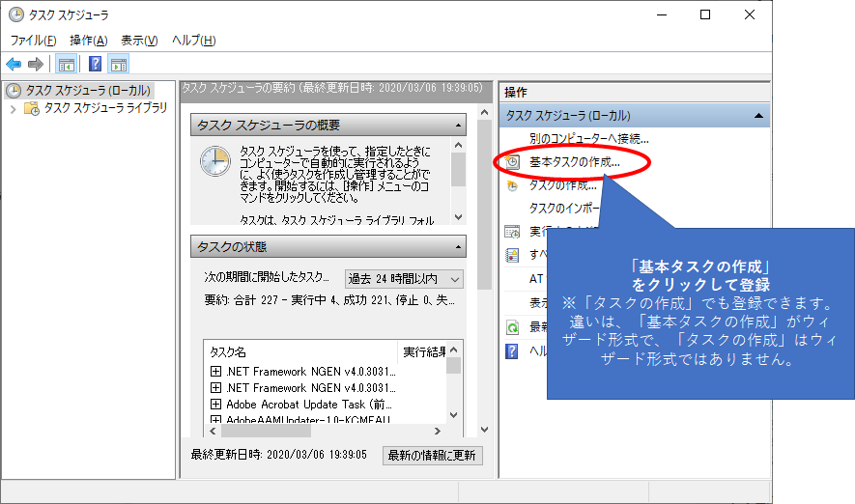Expand タスク スケジューラ ライブラリ tree node
The image size is (855, 504).
14,109
